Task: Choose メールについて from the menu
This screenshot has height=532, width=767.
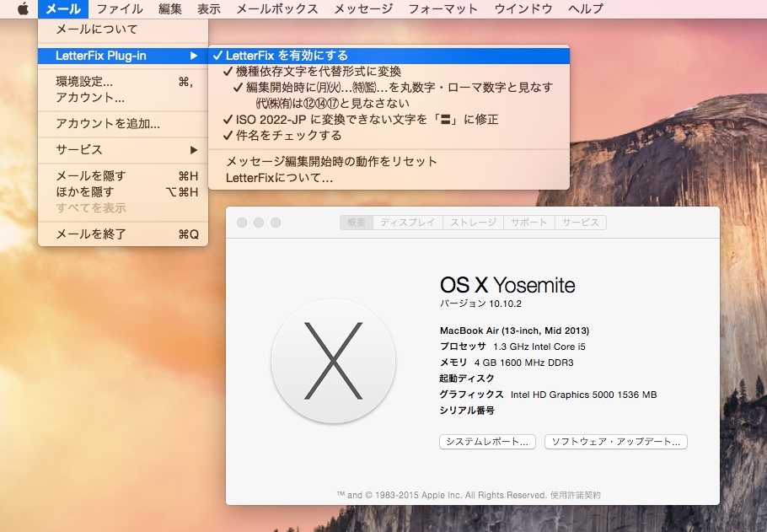Action: (123, 30)
